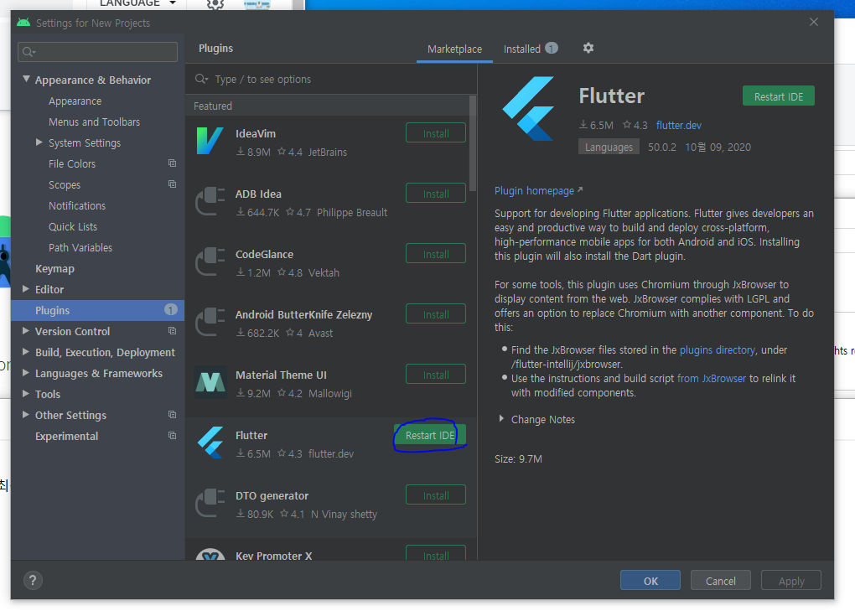Open Notifications settings
The height and width of the screenshot is (616, 855).
pos(77,205)
